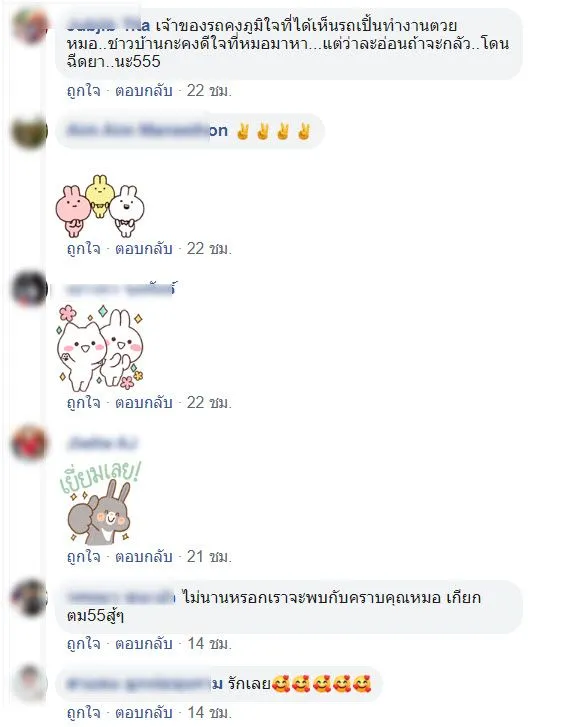The height and width of the screenshot is (727, 561).
Task: Open avatar of the victory-hand emoji commenter
Action: [x=30, y=132]
